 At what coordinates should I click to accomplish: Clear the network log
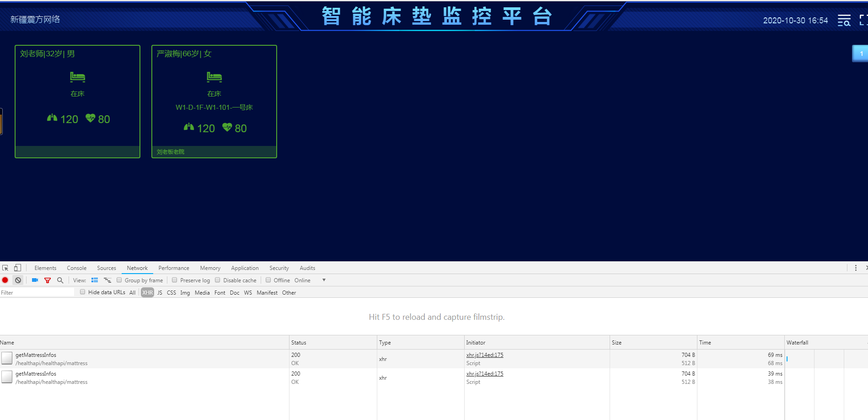pos(18,280)
